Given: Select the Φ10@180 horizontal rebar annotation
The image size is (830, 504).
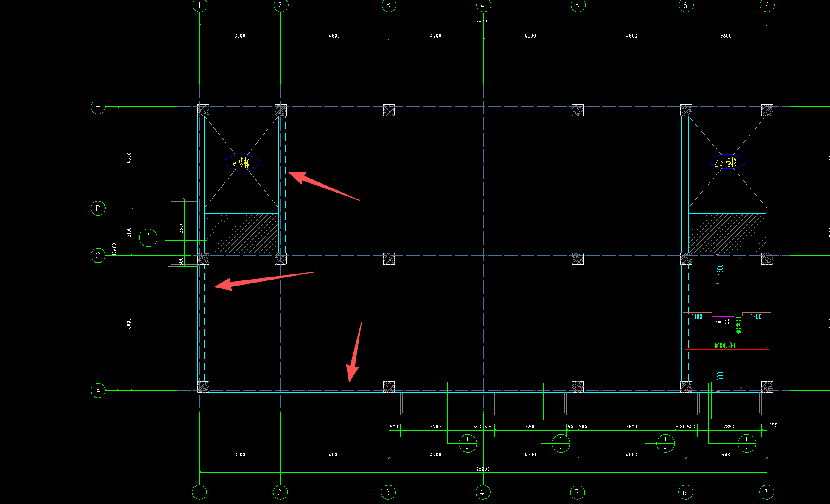Looking at the screenshot, I should 725,345.
